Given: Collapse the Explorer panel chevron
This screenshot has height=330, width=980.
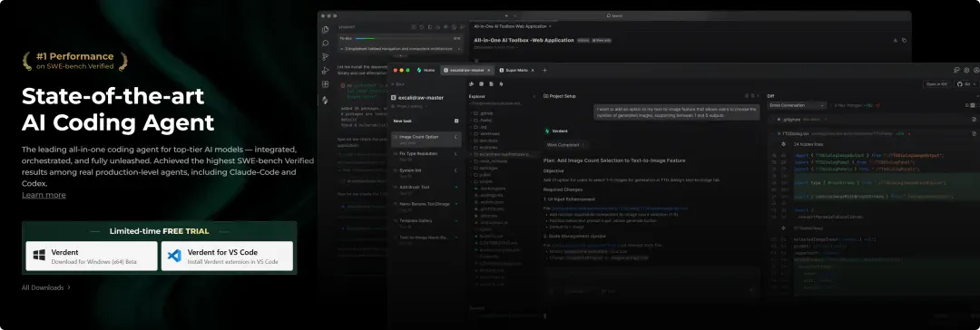Looking at the screenshot, I should 534,96.
